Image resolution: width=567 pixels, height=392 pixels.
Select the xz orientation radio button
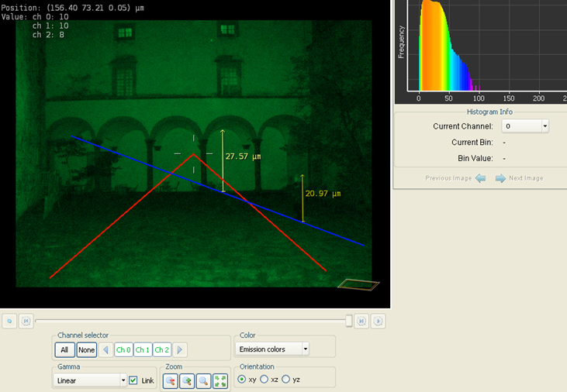264,380
